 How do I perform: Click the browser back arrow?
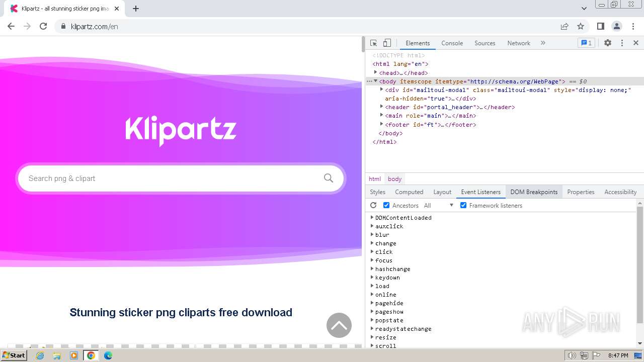(x=11, y=26)
